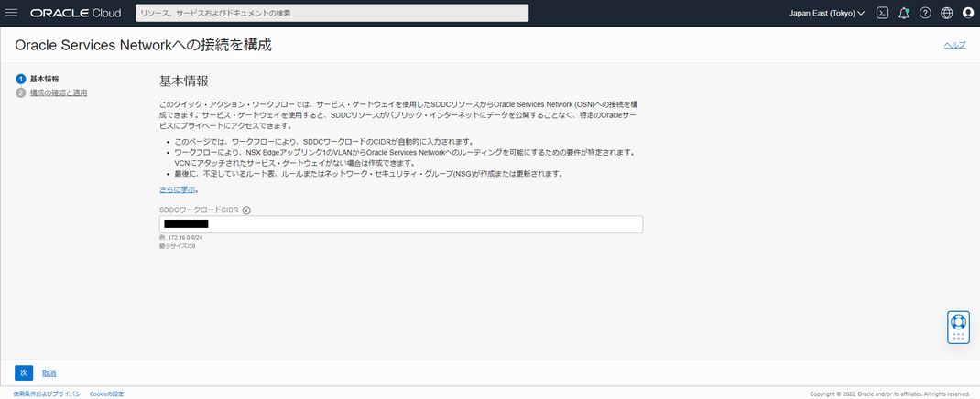Open the help question mark menu
Screen dimensions: 980x399
click(925, 13)
